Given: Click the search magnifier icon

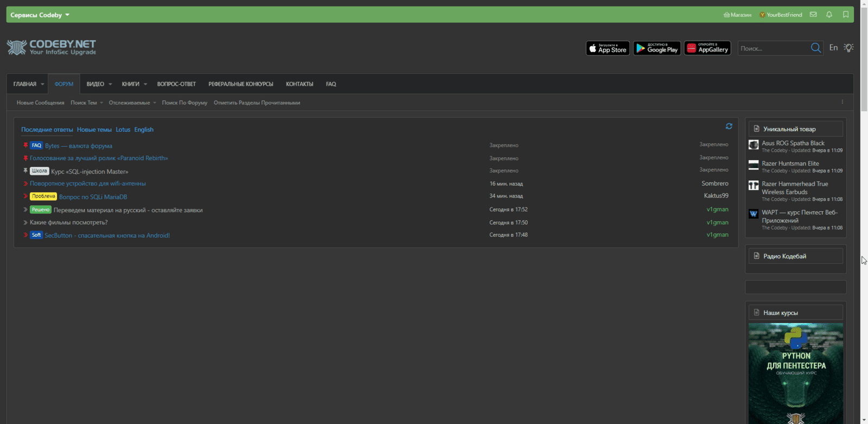Looking at the screenshot, I should pos(815,48).
